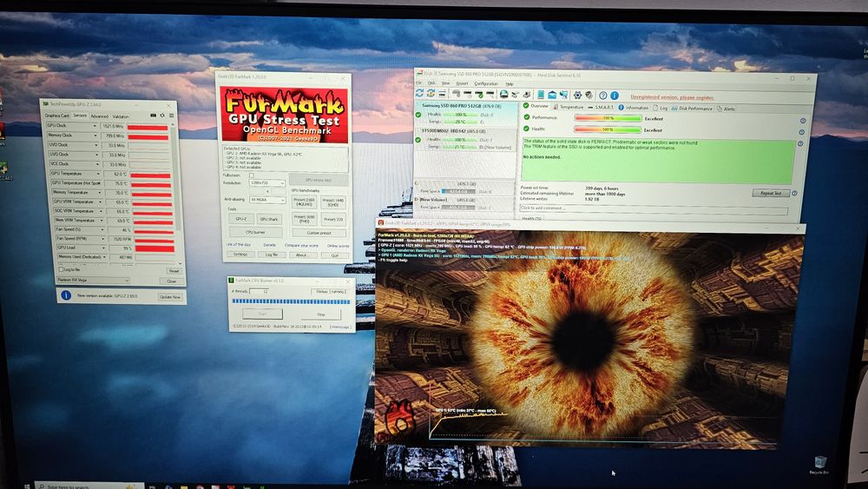
Task: Click the Repeat Test button
Action: pos(771,193)
